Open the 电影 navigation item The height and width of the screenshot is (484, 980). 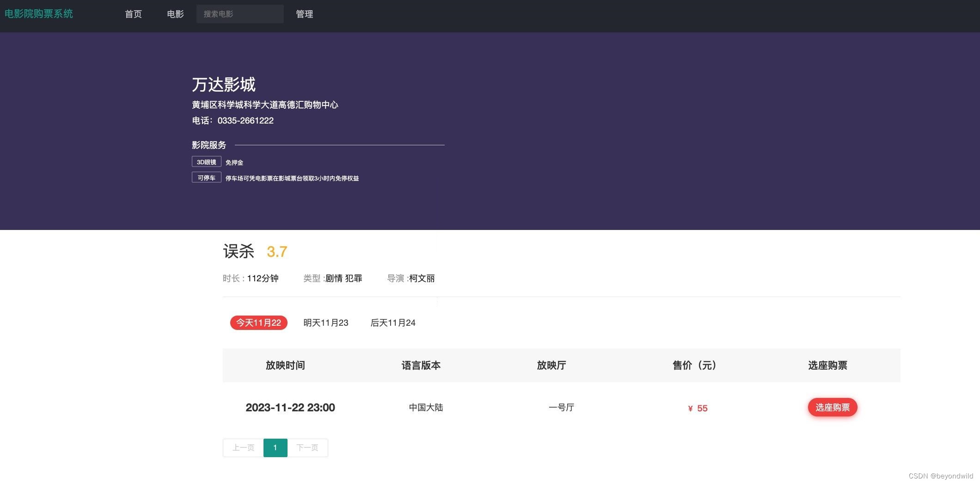pyautogui.click(x=175, y=14)
